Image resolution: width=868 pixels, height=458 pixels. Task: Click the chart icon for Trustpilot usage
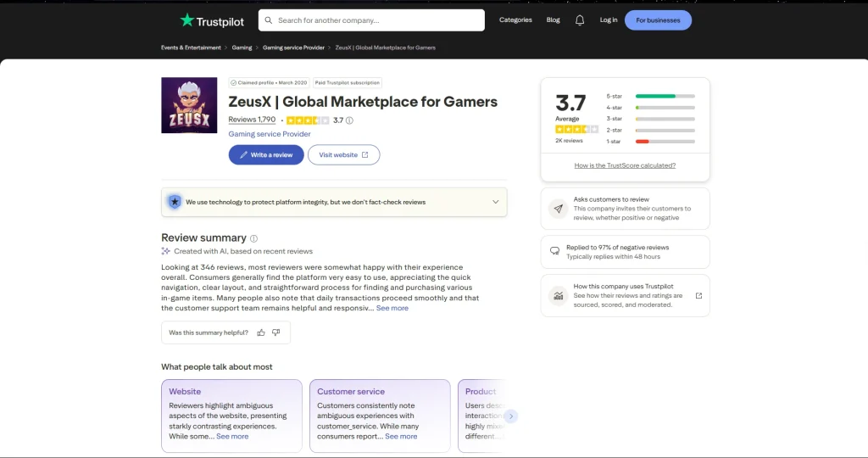(x=558, y=296)
